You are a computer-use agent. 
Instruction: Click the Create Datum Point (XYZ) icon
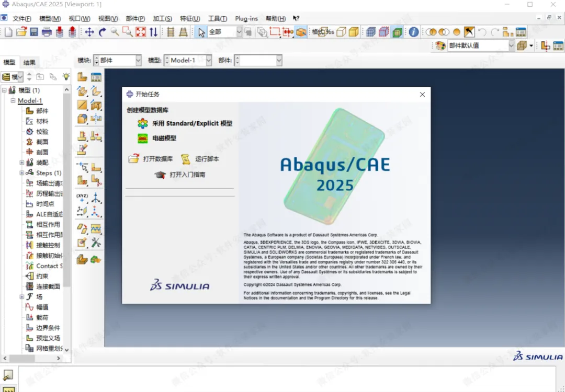coord(82,198)
